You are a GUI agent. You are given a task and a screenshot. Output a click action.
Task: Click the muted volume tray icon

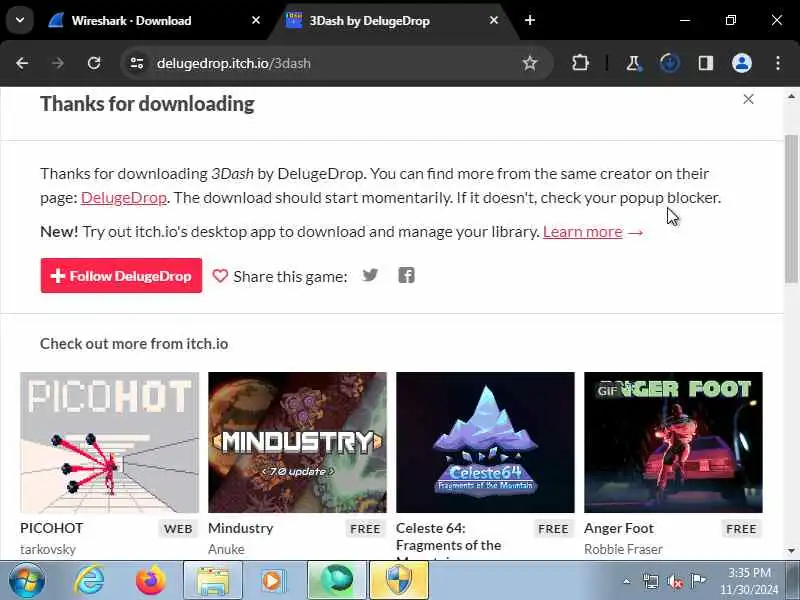coord(674,581)
